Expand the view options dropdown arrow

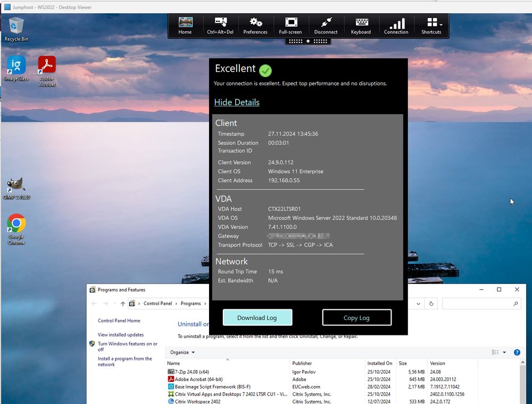(504, 352)
